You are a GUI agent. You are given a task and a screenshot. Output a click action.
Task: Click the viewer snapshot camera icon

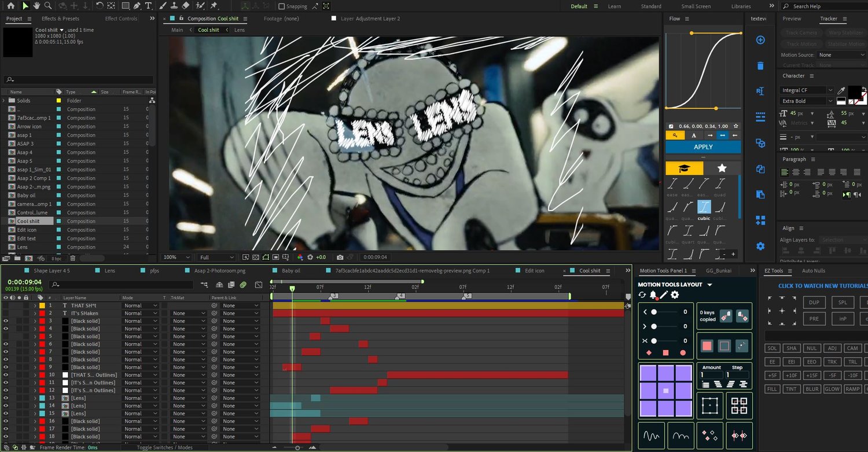(340, 257)
